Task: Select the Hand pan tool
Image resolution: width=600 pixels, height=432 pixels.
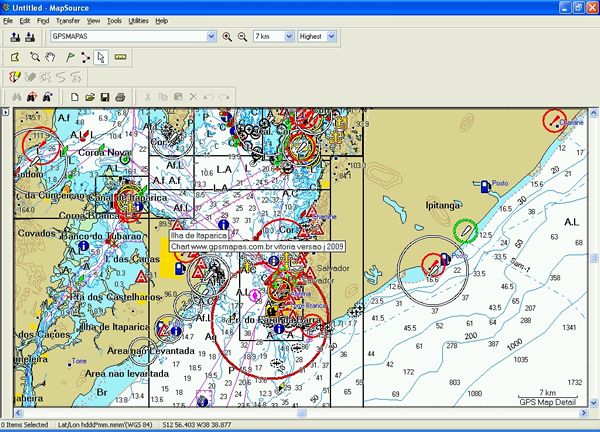Action: (51, 57)
